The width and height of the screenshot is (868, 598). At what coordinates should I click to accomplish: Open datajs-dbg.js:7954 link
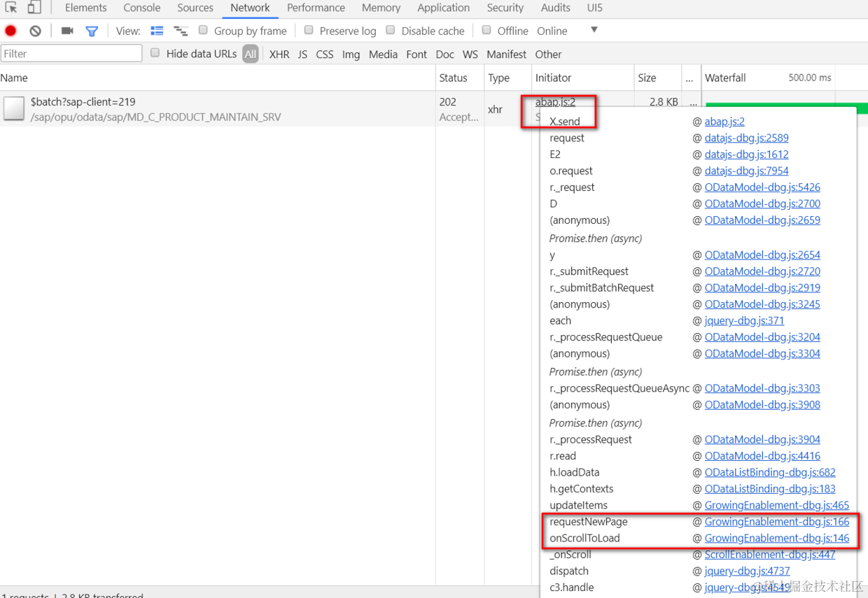pos(746,171)
